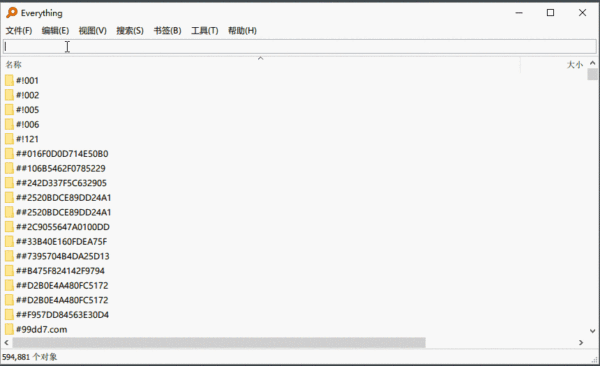Click folder icon of #!005

click(9, 110)
